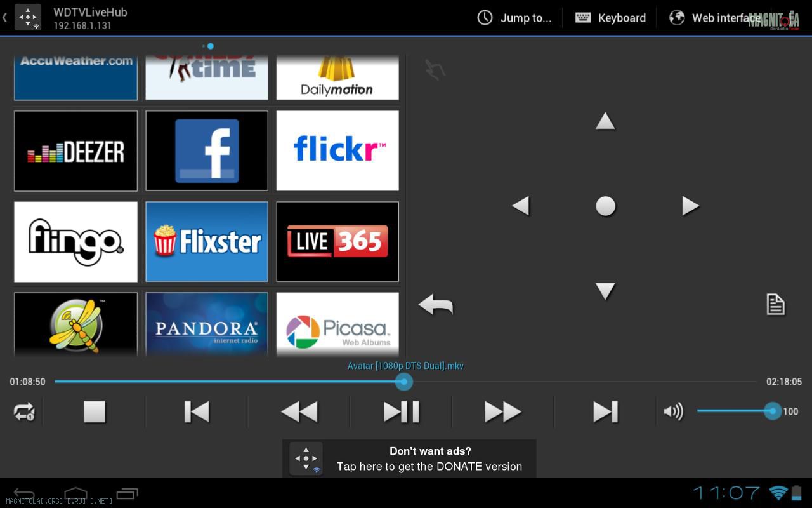
Task: Open the options page icon
Action: pos(775,305)
